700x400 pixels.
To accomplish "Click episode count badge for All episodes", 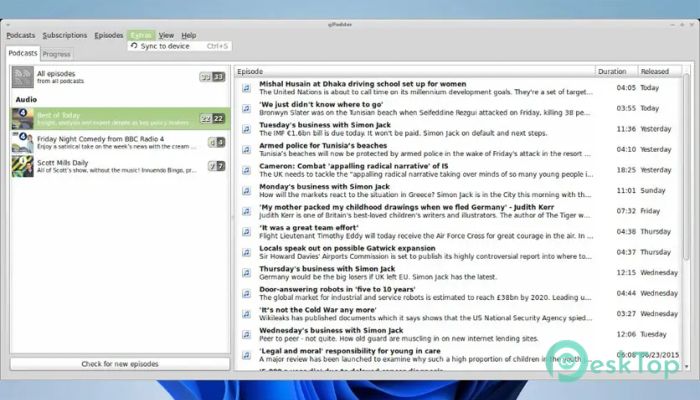I will 212,77.
